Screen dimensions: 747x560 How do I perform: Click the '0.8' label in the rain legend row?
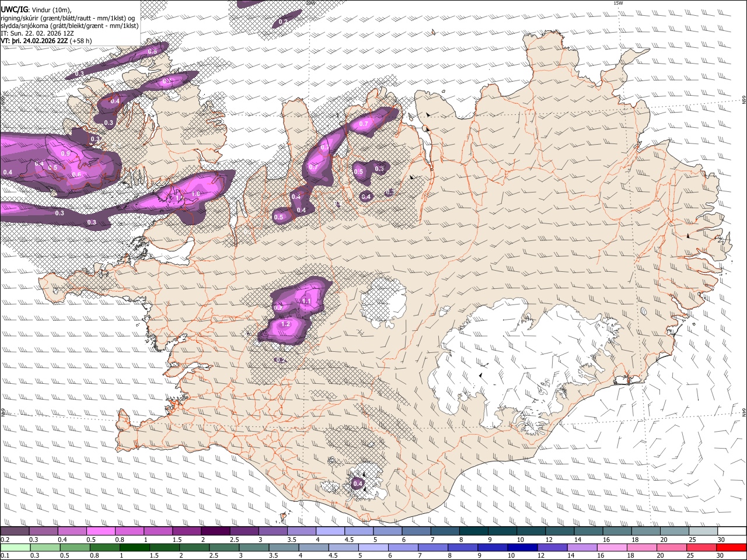pyautogui.click(x=94, y=555)
